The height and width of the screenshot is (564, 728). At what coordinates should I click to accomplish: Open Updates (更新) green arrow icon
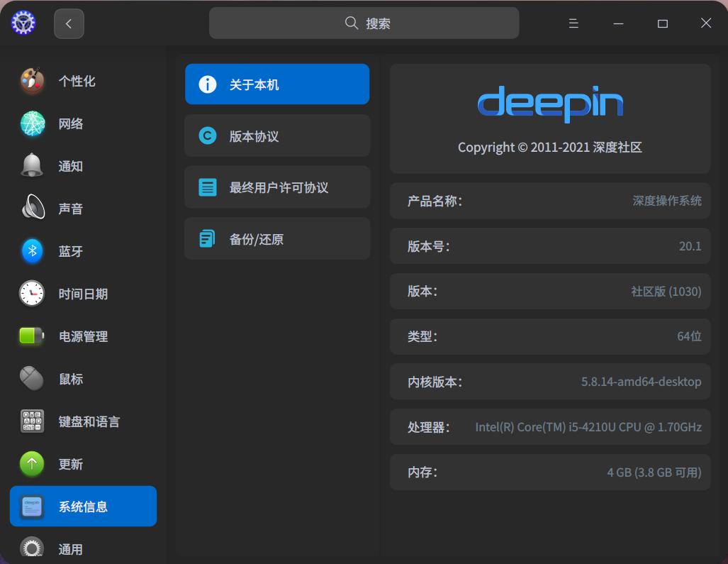pos(32,464)
